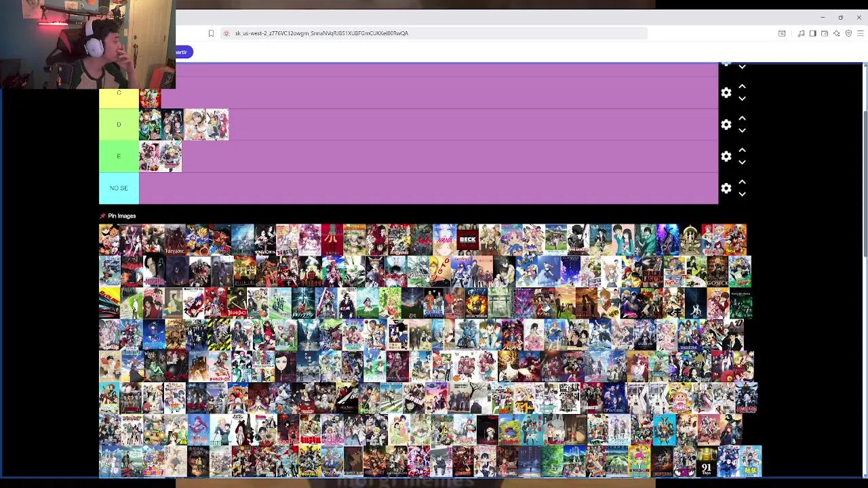Pick the Redline poster thumbnail
868x488 pixels.
coord(109,303)
